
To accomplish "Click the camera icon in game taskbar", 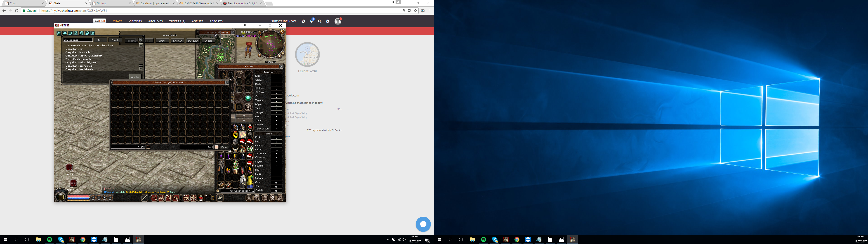I will click(220, 198).
